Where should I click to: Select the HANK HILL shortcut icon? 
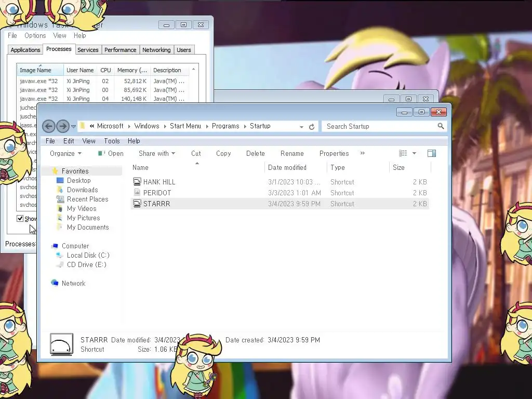137,181
